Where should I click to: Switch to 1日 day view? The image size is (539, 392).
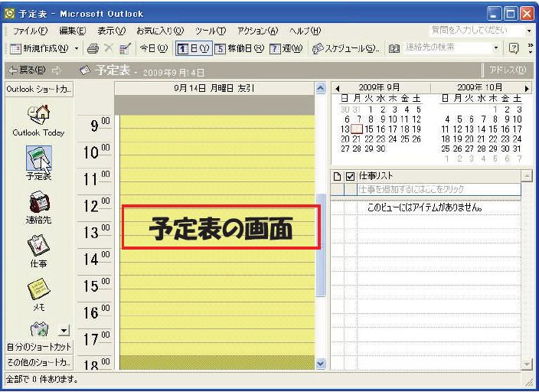point(194,48)
